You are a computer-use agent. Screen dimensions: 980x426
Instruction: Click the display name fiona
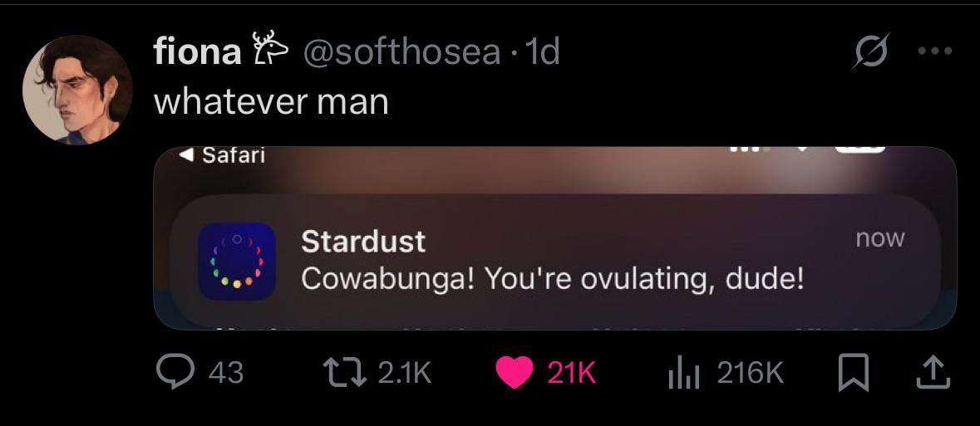tap(197, 52)
